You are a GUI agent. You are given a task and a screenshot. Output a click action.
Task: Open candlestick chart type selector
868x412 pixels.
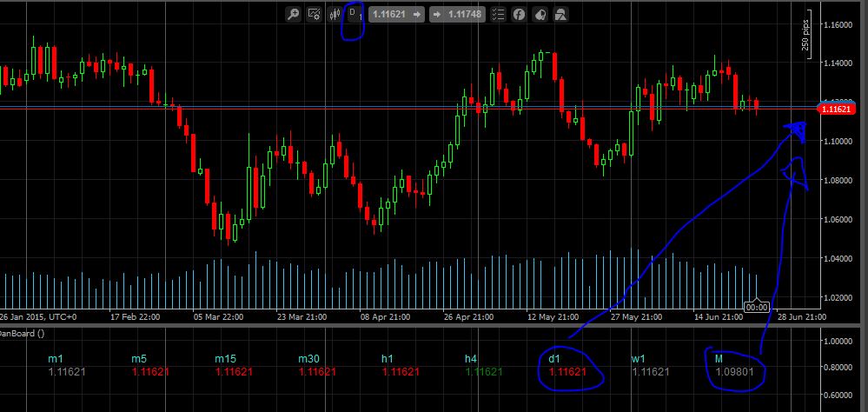click(334, 14)
